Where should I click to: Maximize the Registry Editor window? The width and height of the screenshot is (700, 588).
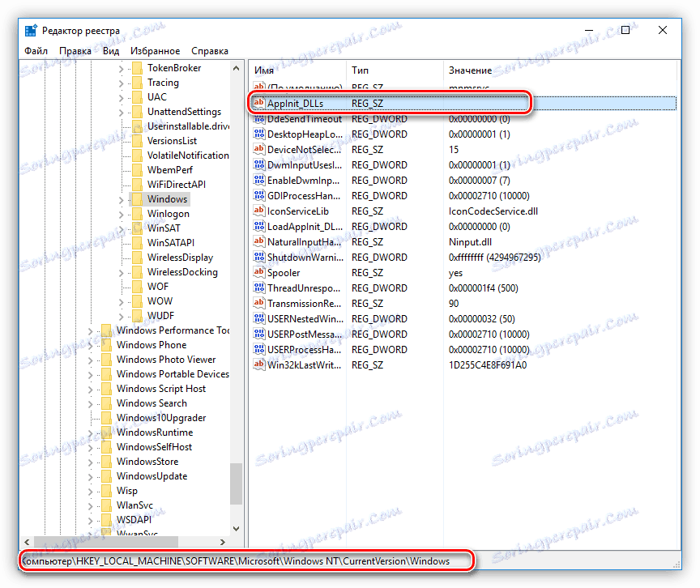[x=625, y=30]
